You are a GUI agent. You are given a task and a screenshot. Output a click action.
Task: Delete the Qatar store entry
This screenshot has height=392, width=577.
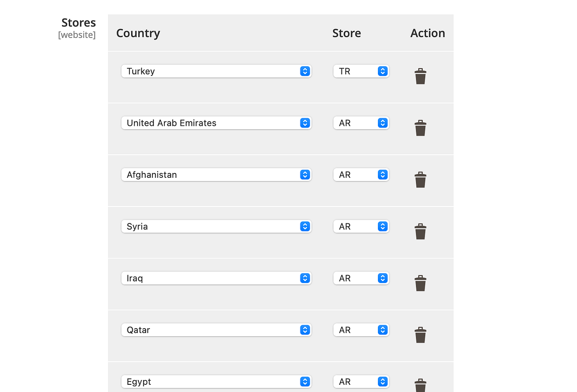420,335
